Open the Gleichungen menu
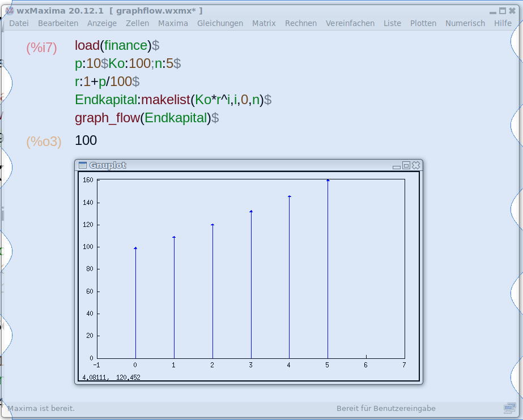 click(220, 23)
